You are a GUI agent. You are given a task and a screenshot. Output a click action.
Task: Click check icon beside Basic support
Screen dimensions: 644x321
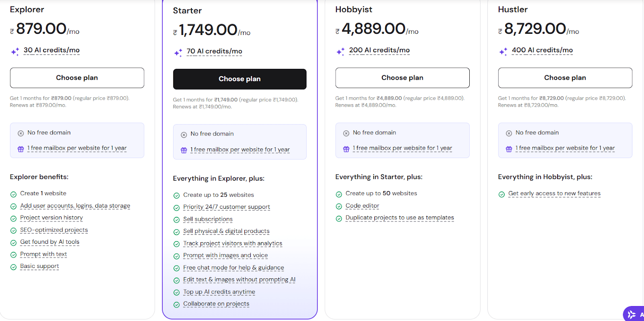tap(13, 267)
